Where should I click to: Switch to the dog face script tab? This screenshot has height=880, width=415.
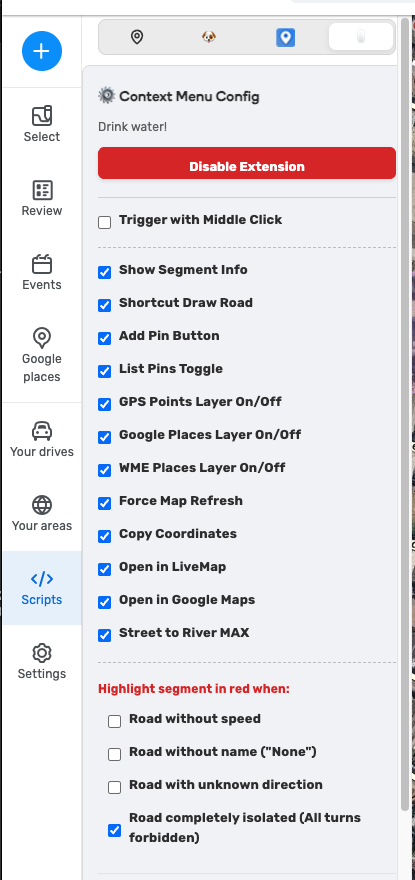pos(209,37)
